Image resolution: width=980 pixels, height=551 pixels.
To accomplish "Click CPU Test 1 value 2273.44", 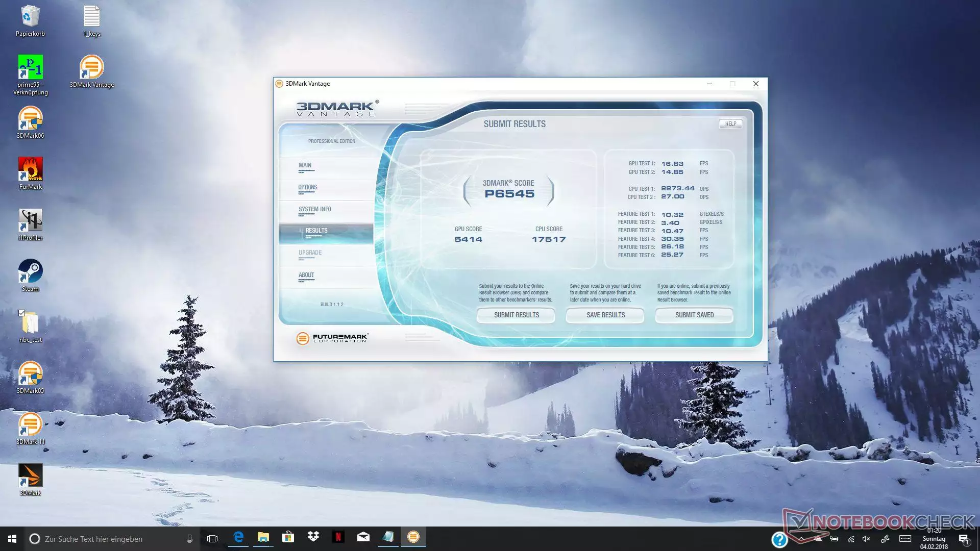I will (x=678, y=188).
